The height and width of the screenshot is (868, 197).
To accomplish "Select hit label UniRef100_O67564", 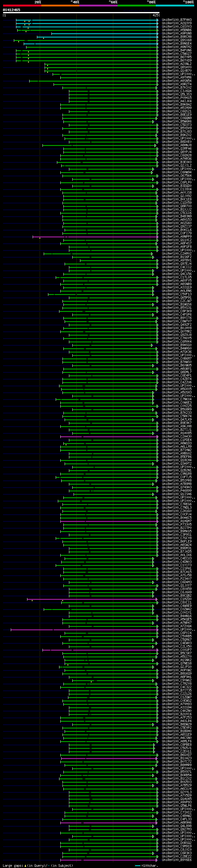I will pos(177,176).
